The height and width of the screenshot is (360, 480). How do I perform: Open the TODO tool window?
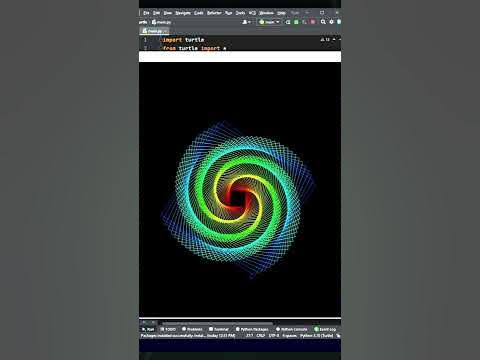168,329
